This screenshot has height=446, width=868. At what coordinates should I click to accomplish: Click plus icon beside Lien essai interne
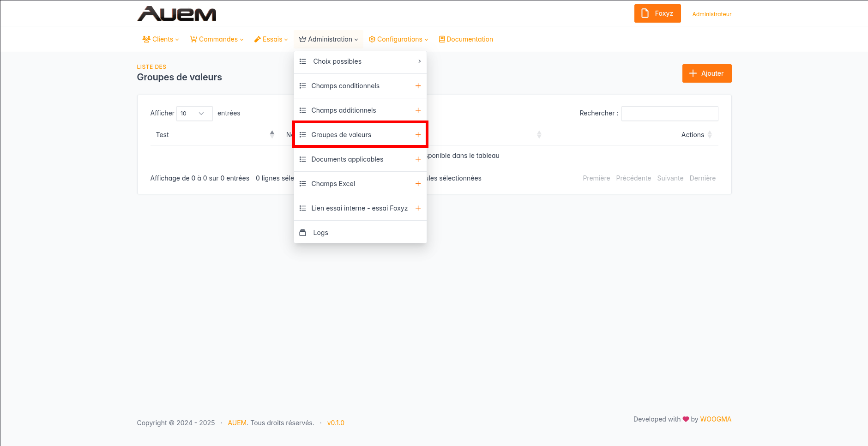(x=418, y=208)
